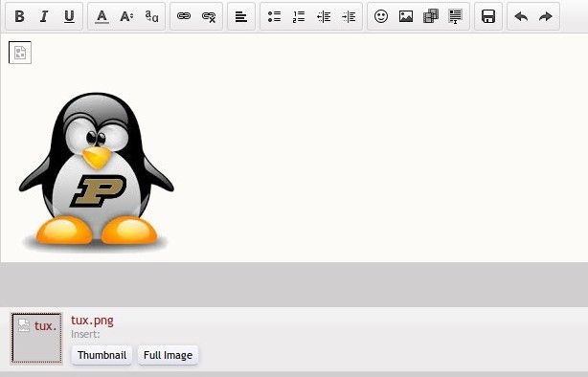Click the save draft floppy icon
The width and height of the screenshot is (588, 377).
pyautogui.click(x=488, y=16)
